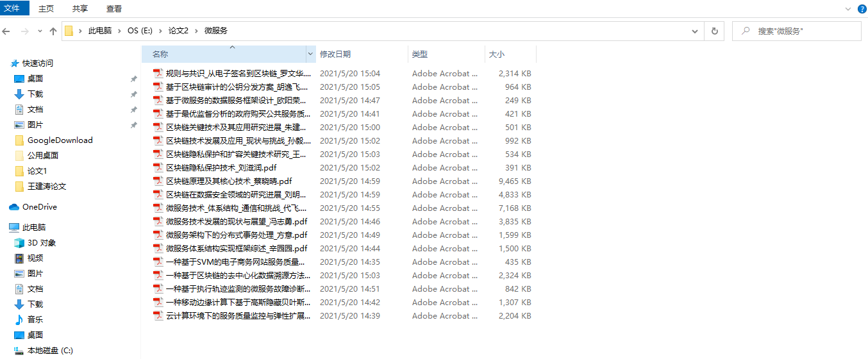Switch to the 共享 ribbon tab

[80, 9]
